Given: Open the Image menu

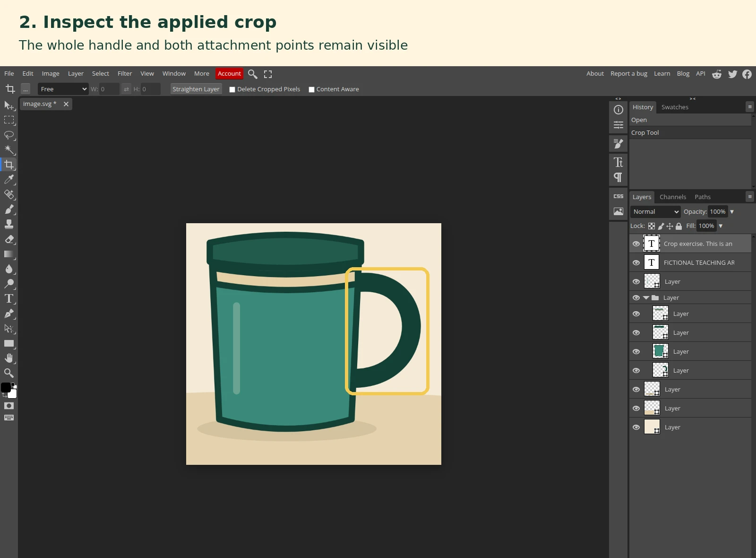Looking at the screenshot, I should pos(51,74).
